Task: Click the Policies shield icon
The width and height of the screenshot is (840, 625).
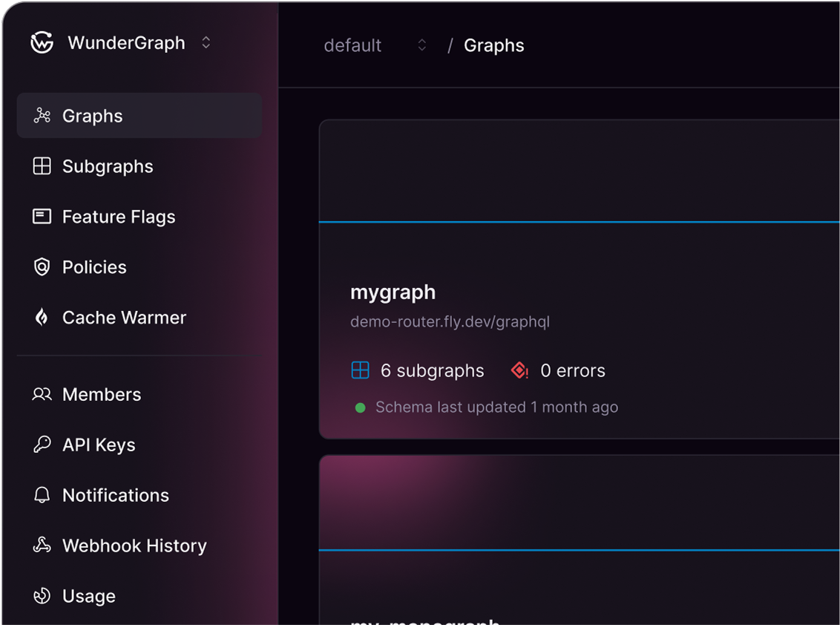Action: point(42,267)
